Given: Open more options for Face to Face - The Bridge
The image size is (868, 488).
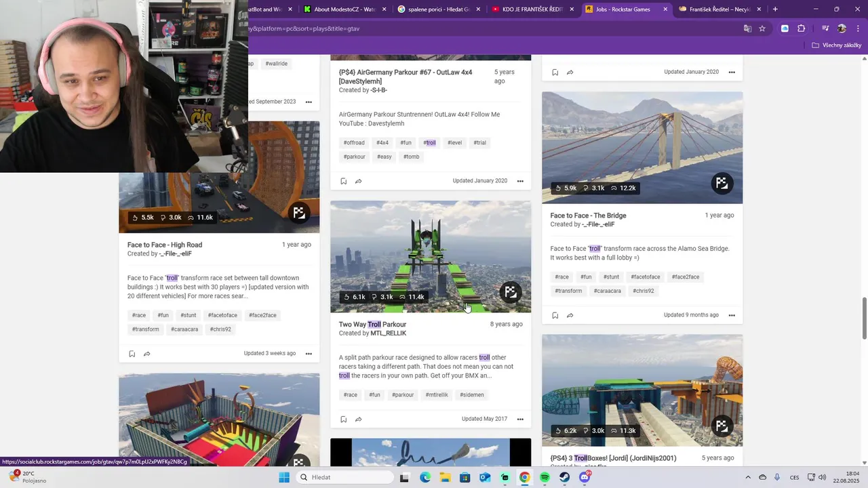Looking at the screenshot, I should [x=732, y=315].
